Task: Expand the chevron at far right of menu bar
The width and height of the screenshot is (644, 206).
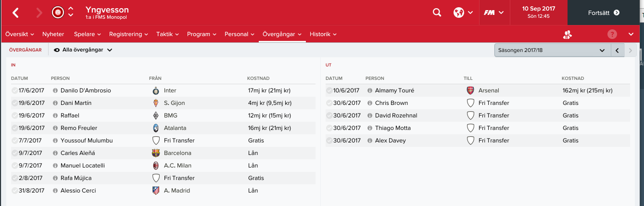Action: pyautogui.click(x=631, y=34)
